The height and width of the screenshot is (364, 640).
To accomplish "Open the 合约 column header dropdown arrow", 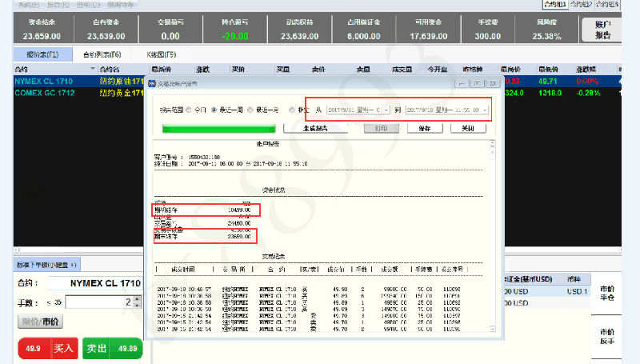I will coord(93,69).
